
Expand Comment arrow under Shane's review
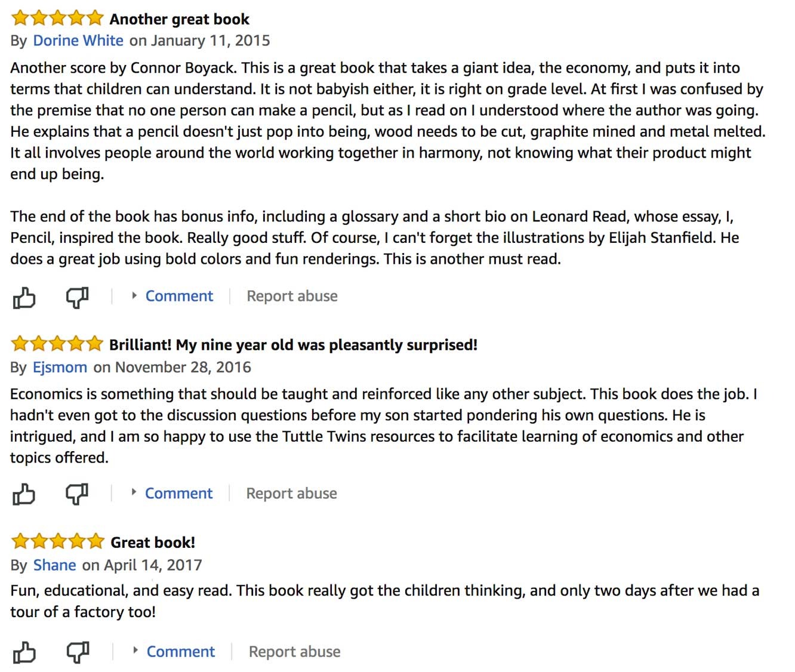pos(135,651)
